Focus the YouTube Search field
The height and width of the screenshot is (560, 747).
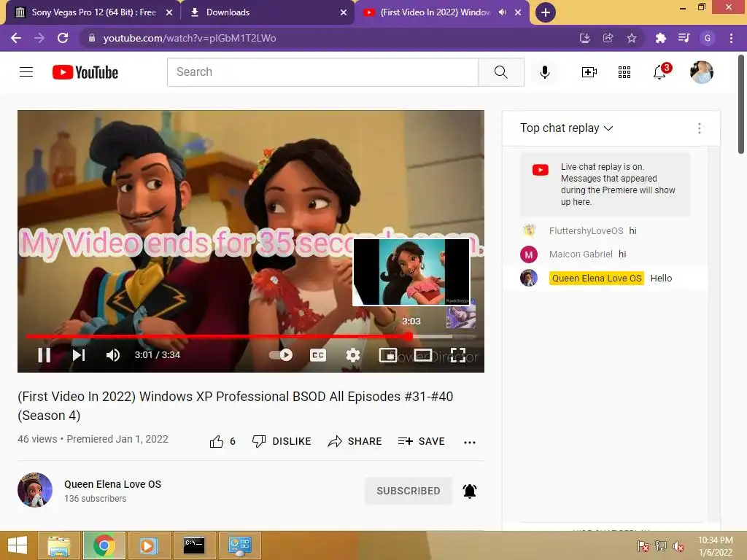pos(323,72)
